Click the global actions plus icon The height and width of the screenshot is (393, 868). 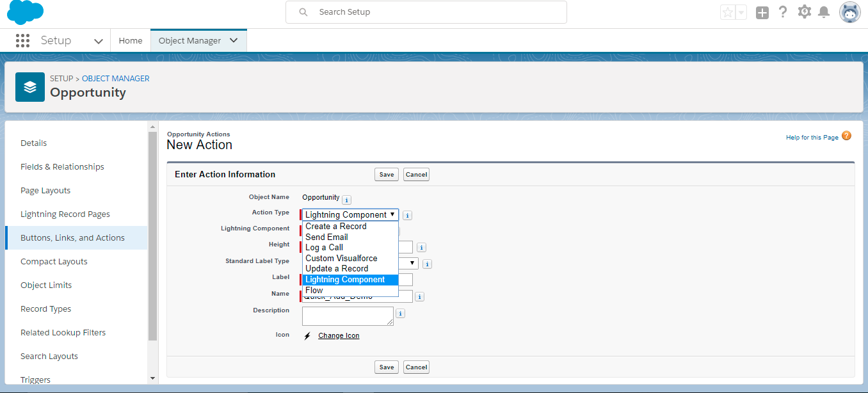point(762,12)
